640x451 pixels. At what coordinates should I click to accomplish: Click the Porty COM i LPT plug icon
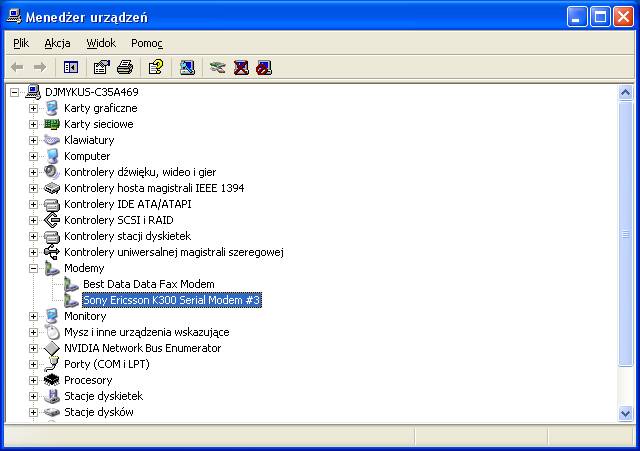[x=52, y=364]
